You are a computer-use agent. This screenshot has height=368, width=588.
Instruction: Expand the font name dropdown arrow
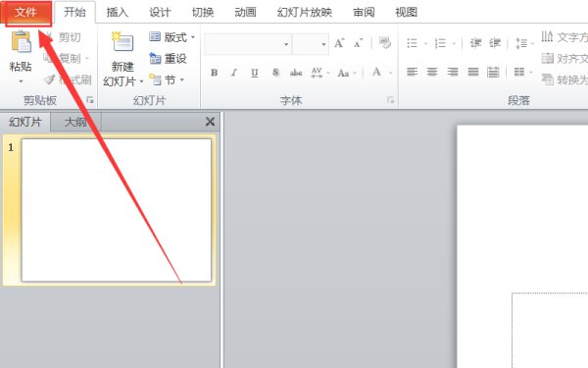click(x=286, y=44)
